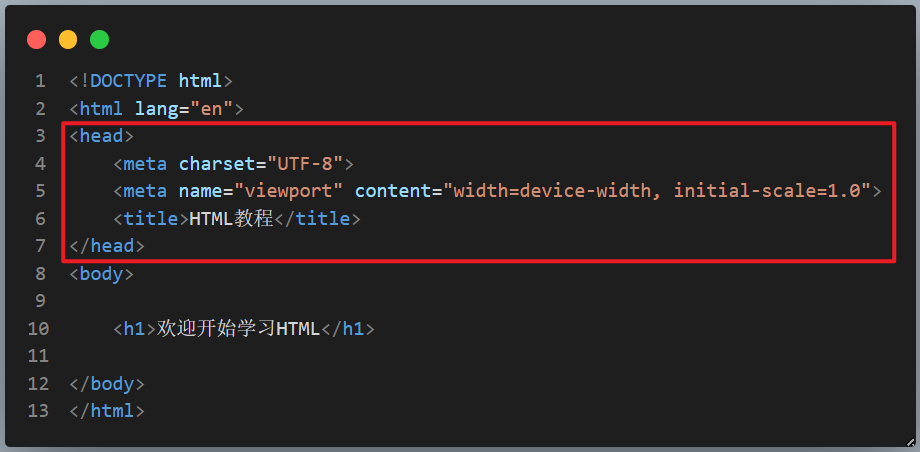Image resolution: width=920 pixels, height=452 pixels.
Task: Place cursor in the title text HTML教程
Action: (231, 218)
